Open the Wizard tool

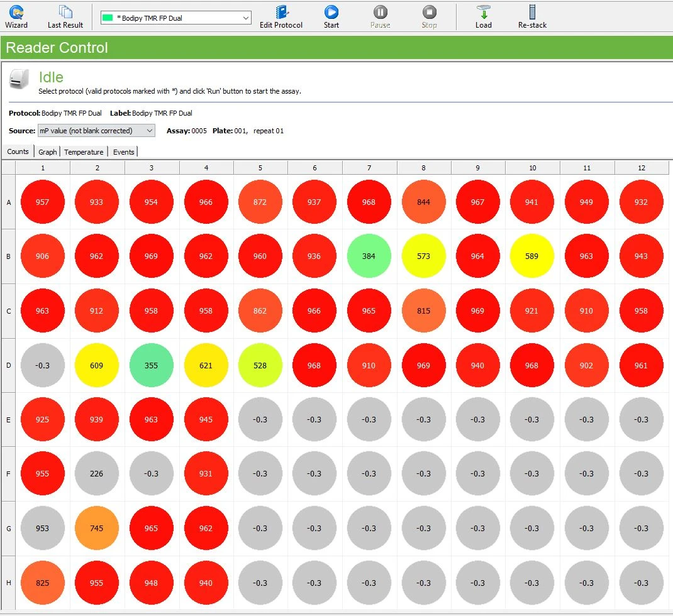click(x=16, y=16)
